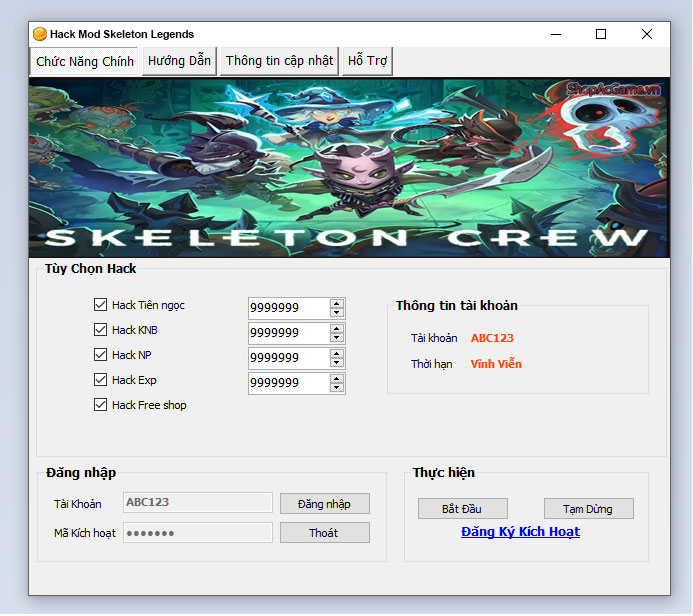This screenshot has width=693, height=616.
Task: Select the Hỗ Trợ tab
Action: tap(367, 61)
